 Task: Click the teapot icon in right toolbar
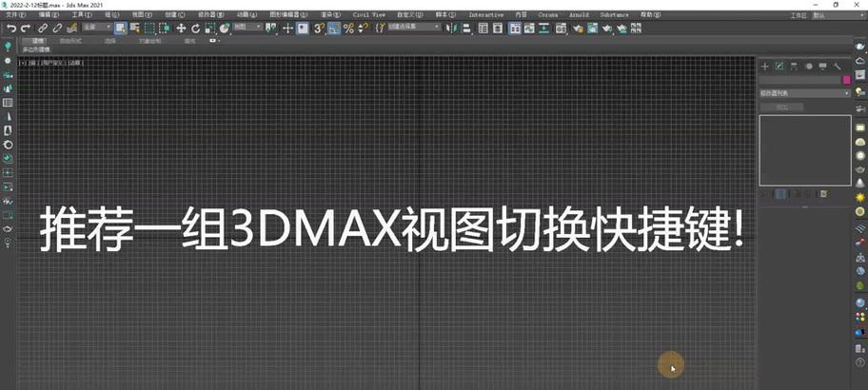[x=859, y=168]
